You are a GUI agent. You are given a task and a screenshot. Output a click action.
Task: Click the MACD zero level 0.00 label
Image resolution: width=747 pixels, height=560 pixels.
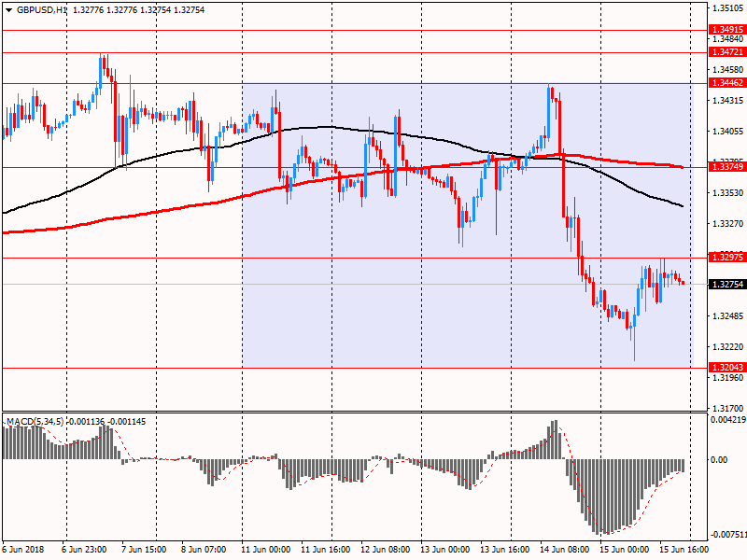click(721, 460)
